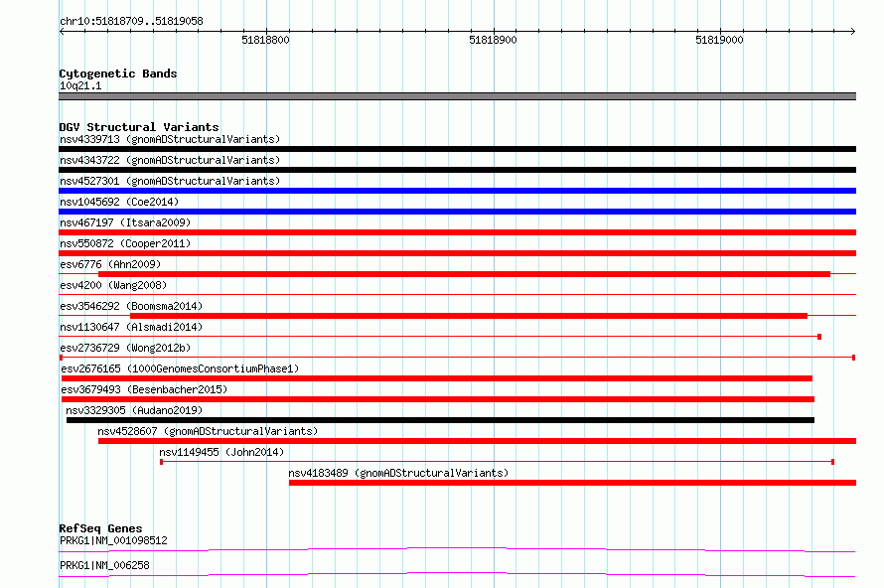Open variant label esv4200 (Wang2008)
This screenshot has height=588, width=884.
(113, 285)
